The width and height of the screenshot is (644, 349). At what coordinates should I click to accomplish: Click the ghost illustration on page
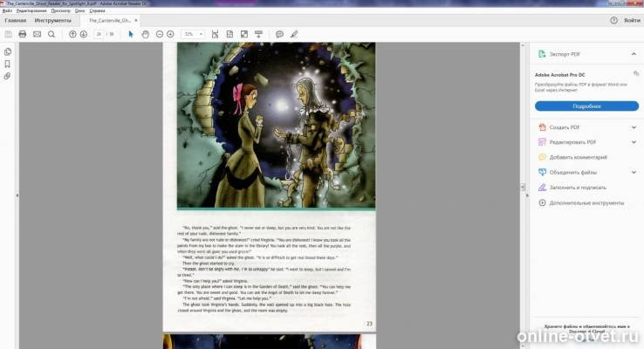click(276, 126)
